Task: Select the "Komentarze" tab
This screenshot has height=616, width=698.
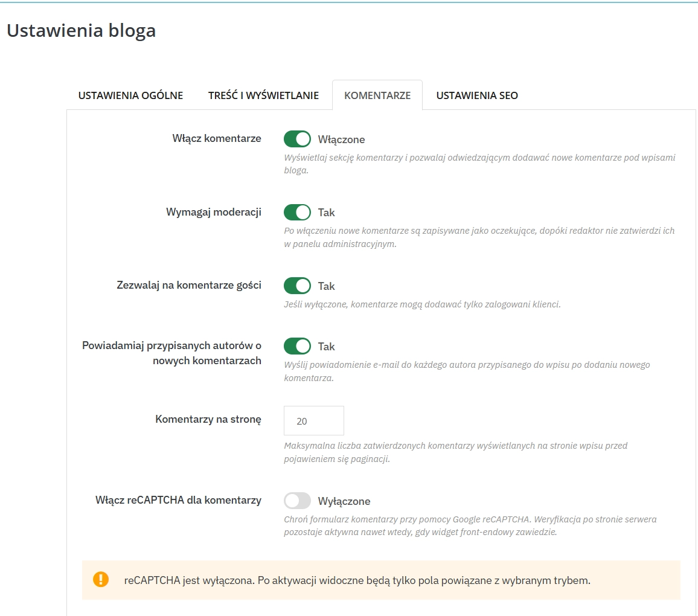Action: click(x=377, y=95)
